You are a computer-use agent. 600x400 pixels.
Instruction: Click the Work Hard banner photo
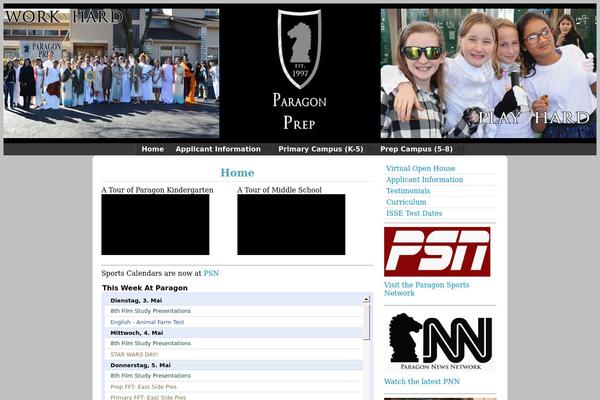coord(111,73)
